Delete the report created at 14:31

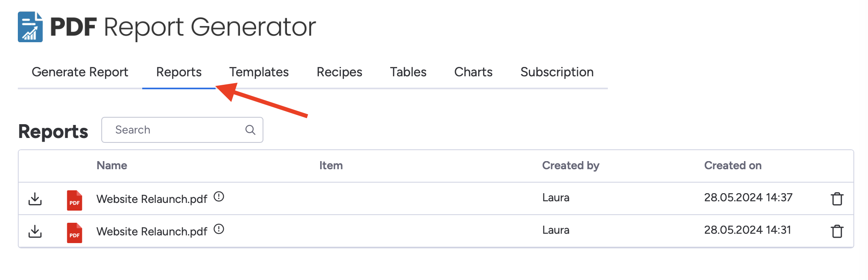click(x=837, y=231)
